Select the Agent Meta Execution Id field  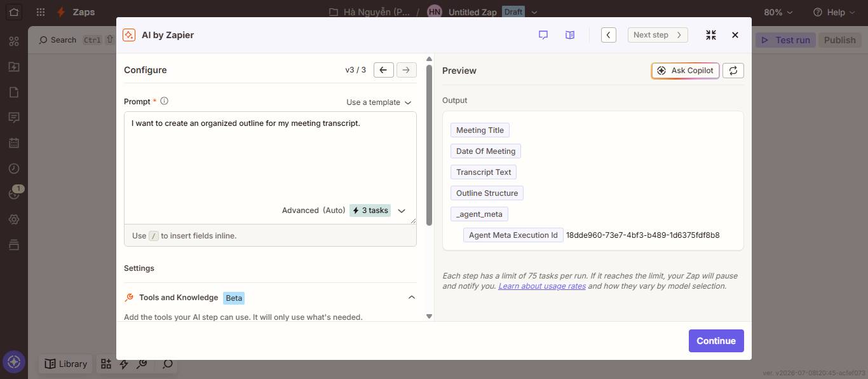513,235
